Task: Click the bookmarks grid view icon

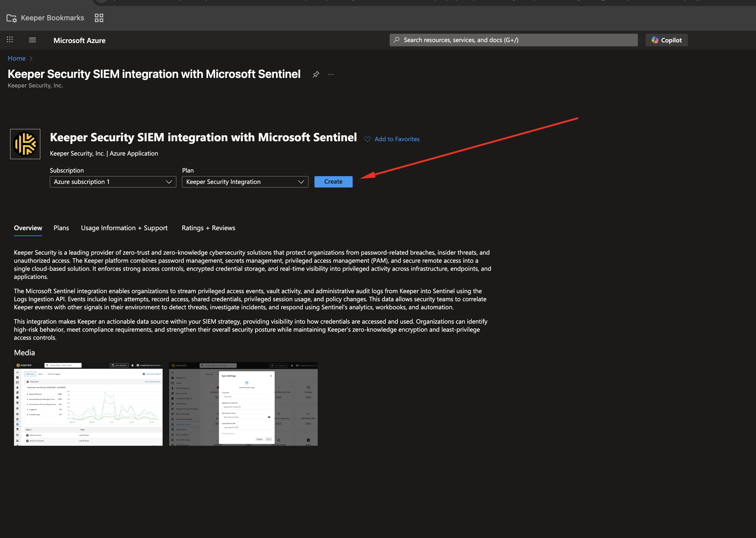Action: click(x=99, y=18)
